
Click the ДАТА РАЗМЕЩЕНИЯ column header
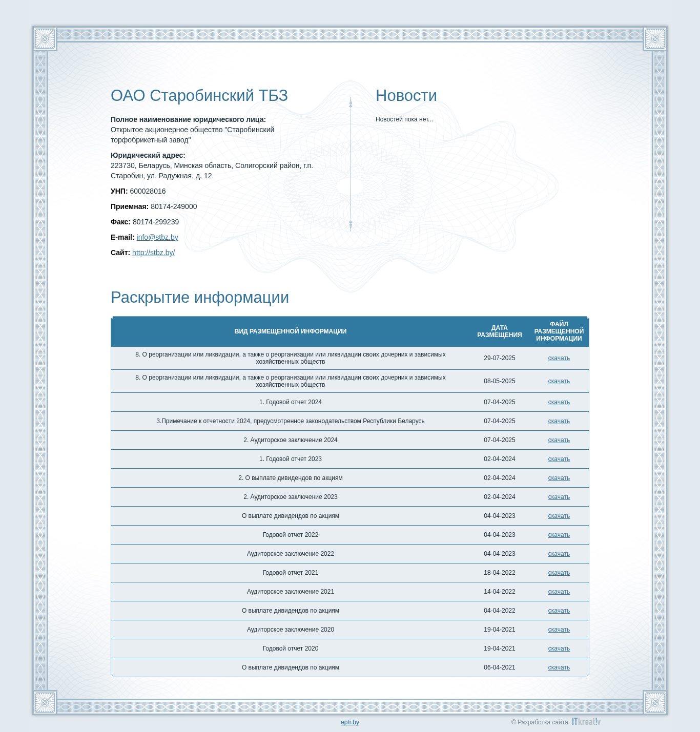click(x=500, y=331)
